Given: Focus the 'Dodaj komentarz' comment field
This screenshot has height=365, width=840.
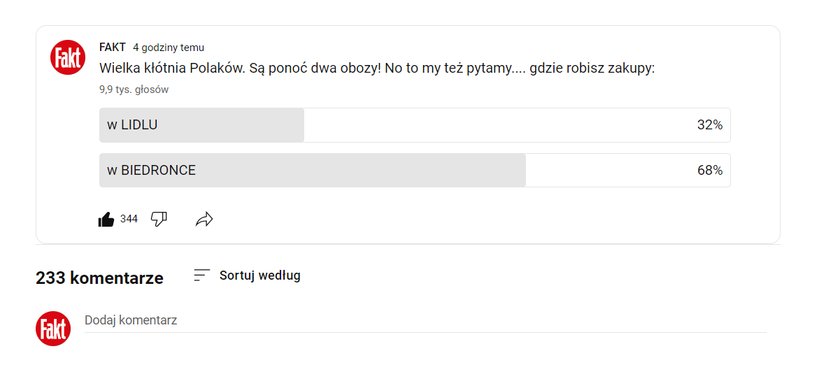Looking at the screenshot, I should [425, 321].
